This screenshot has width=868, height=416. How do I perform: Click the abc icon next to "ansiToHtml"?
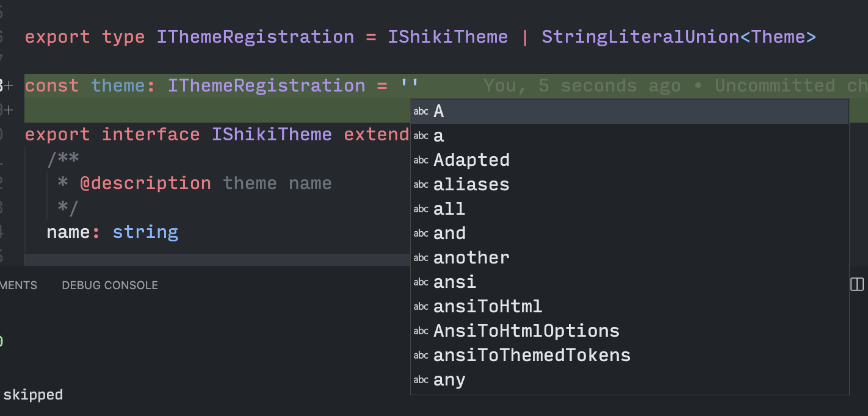click(x=421, y=306)
